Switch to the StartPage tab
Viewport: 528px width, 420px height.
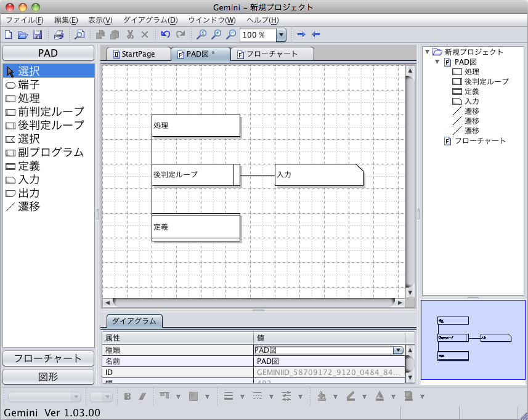[139, 54]
